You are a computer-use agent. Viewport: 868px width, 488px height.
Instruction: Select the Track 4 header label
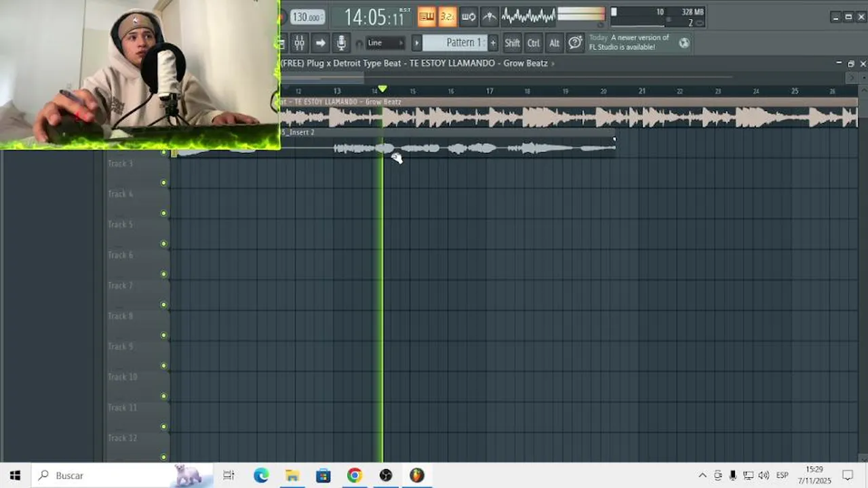(120, 194)
